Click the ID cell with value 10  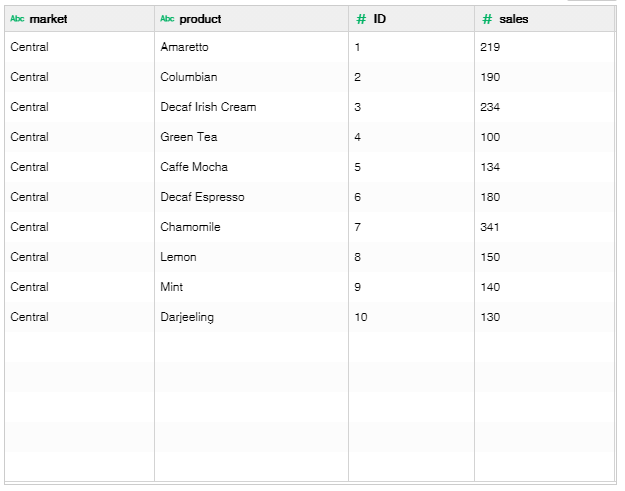[x=411, y=317]
